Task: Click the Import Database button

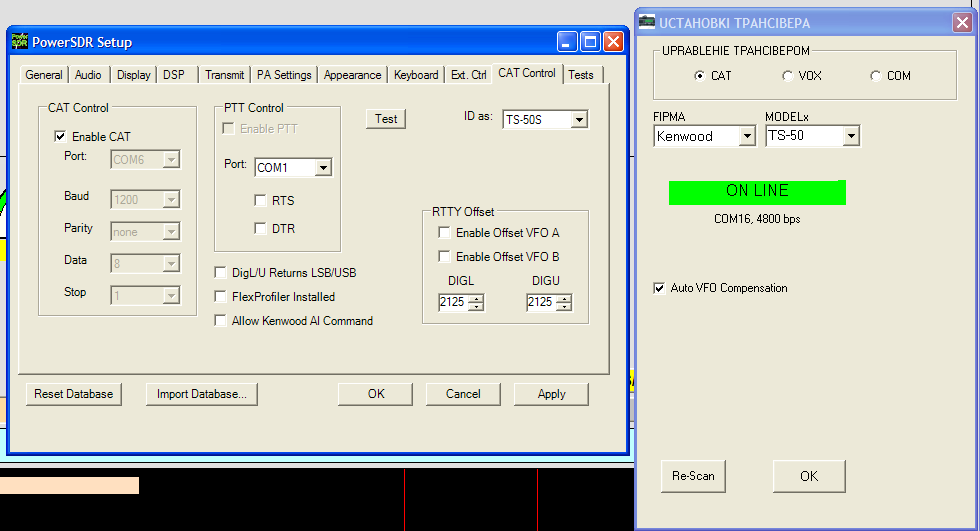Action: coord(202,394)
